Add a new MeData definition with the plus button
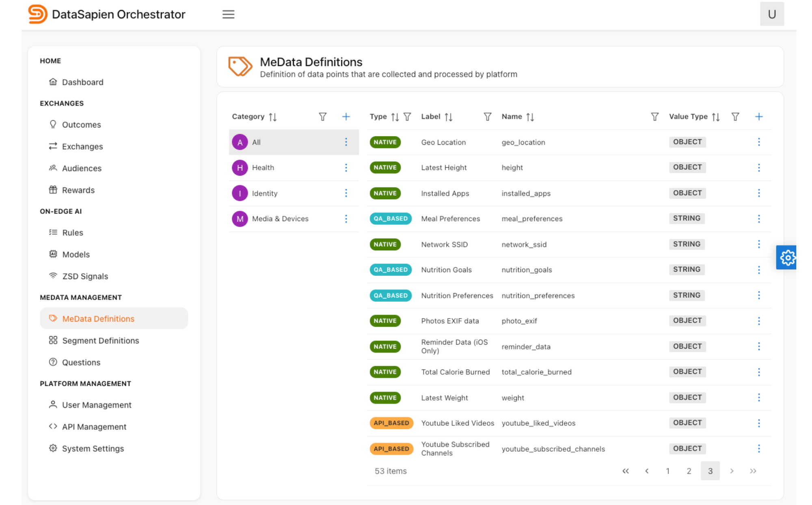The height and width of the screenshot is (505, 812). [759, 116]
